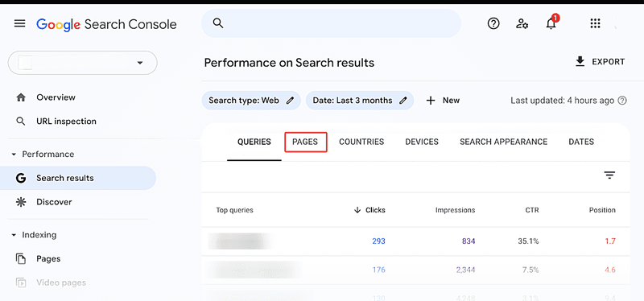Switch to the Pages tab
Viewport: 644px width, 301px height.
(x=305, y=142)
